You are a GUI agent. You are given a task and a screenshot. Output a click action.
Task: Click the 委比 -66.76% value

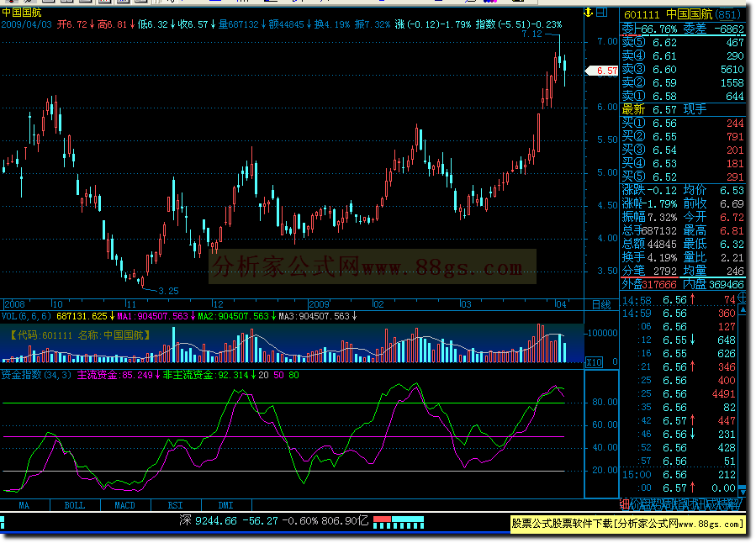658,29
